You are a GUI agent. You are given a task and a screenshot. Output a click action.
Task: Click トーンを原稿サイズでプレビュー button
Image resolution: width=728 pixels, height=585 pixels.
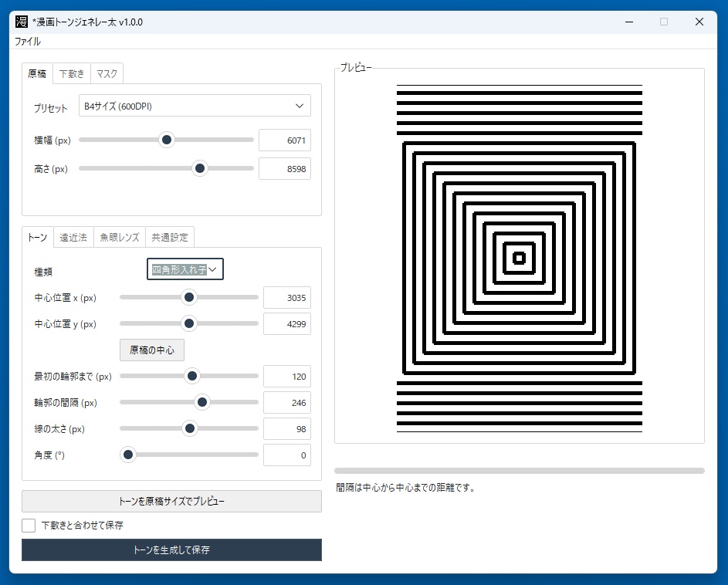click(172, 502)
